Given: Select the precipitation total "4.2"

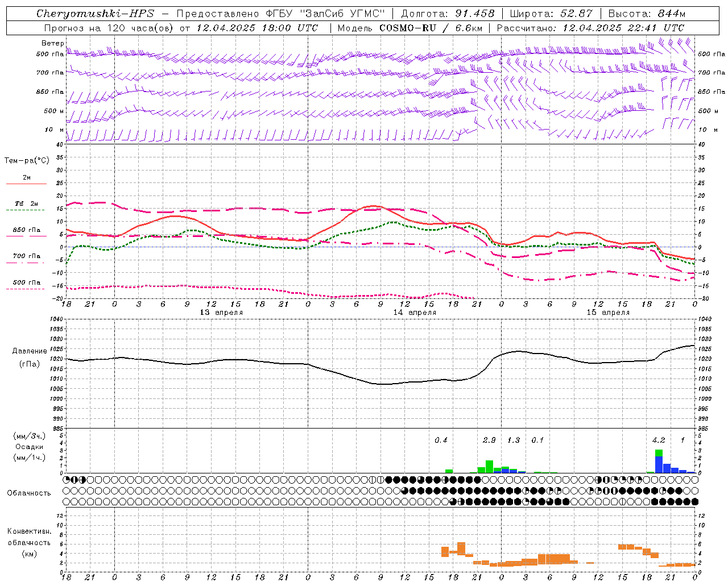Looking at the screenshot, I should [659, 440].
